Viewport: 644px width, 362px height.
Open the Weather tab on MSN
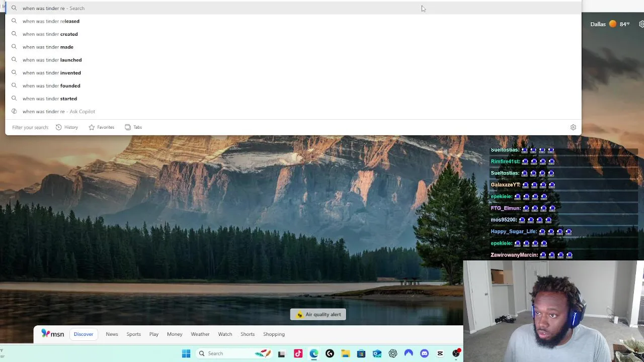pos(200,334)
